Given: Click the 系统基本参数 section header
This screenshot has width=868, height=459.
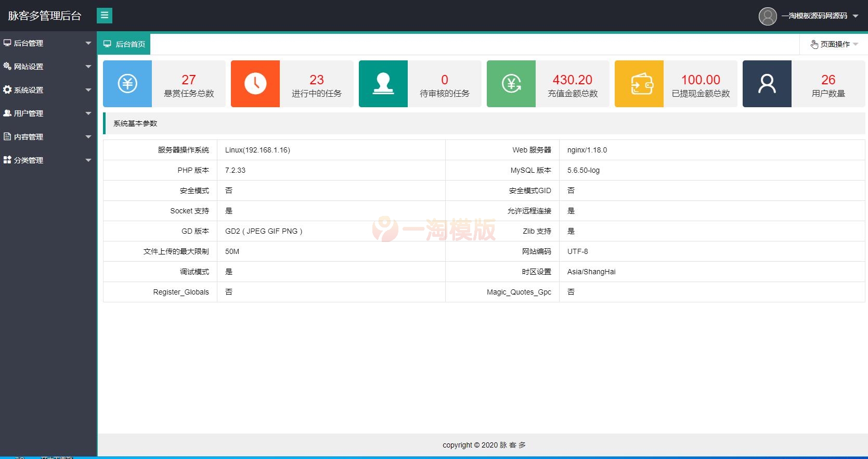Looking at the screenshot, I should pyautogui.click(x=484, y=123).
